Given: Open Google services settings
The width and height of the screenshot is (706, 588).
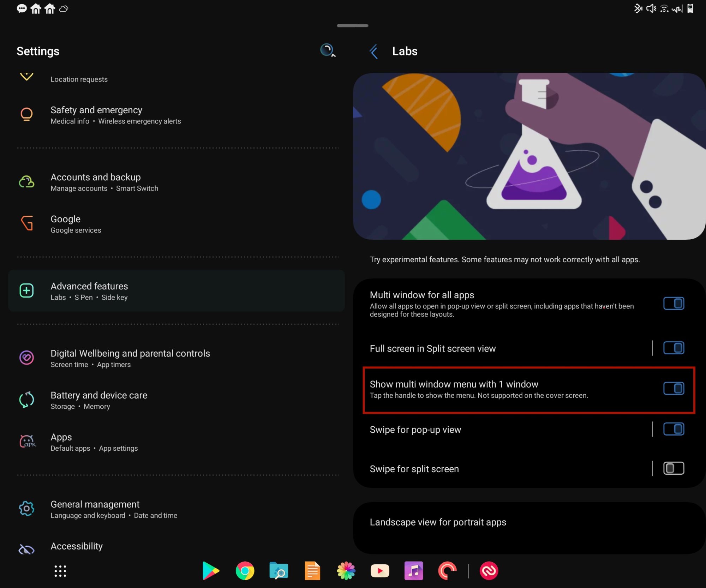Looking at the screenshot, I should pos(176,224).
